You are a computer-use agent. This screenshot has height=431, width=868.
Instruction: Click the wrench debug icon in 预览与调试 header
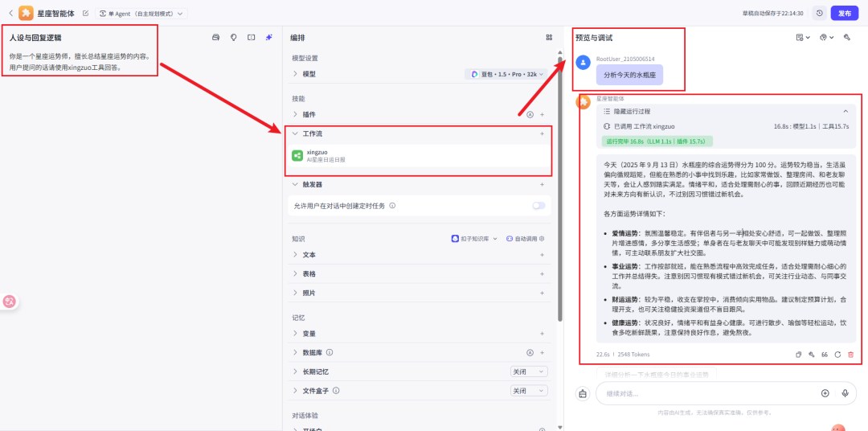(846, 38)
